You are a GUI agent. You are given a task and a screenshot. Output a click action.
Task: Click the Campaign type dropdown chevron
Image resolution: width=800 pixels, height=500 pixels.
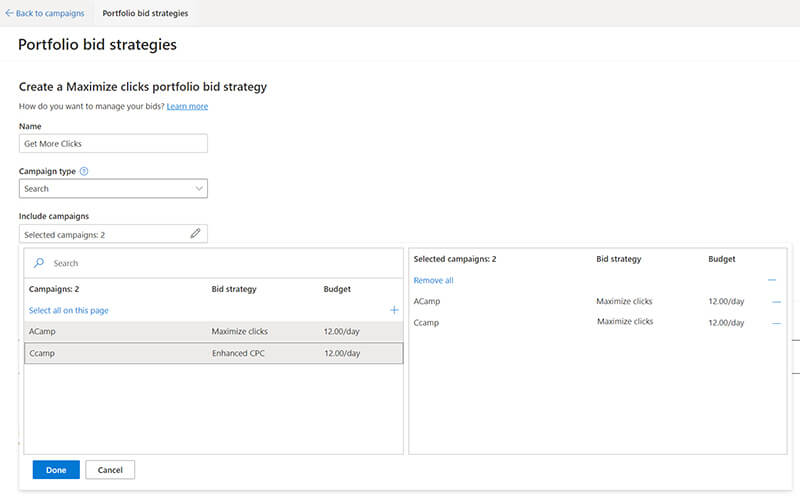pos(199,189)
